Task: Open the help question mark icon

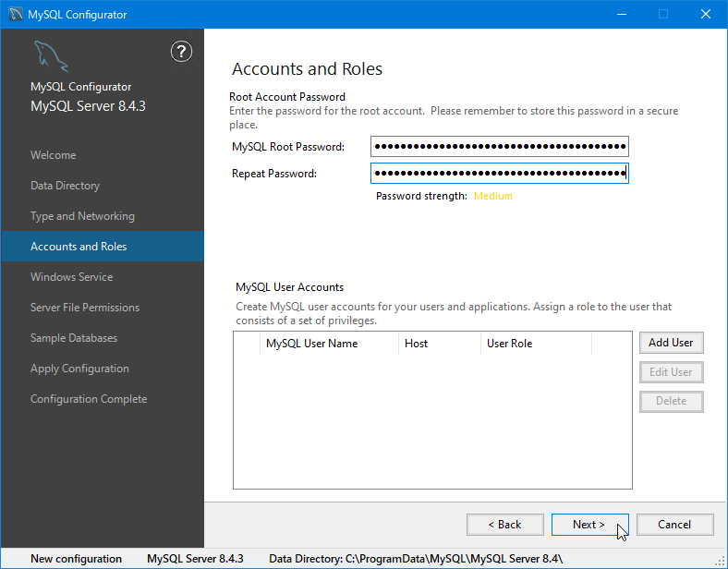Action: 181,52
